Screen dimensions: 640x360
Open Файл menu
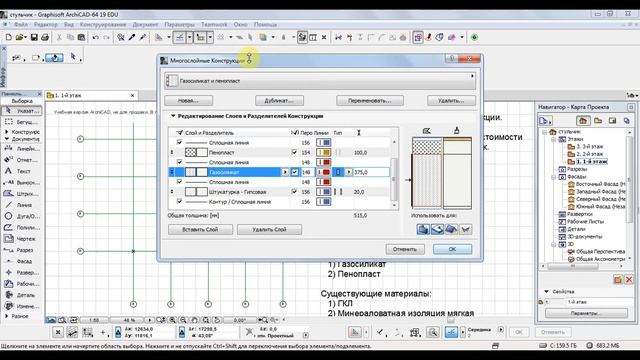click(21, 24)
